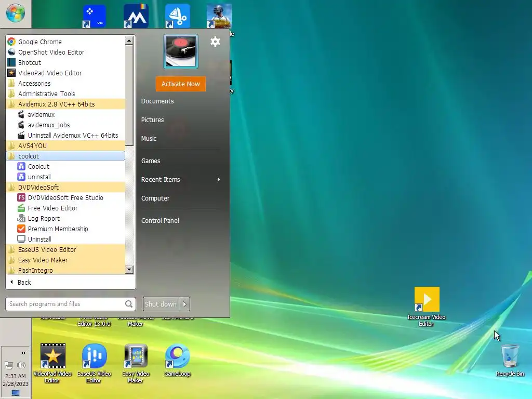The height and width of the screenshot is (399, 532).
Task: Launch VideoPad Video Editor from the start menu
Action: tap(66, 73)
